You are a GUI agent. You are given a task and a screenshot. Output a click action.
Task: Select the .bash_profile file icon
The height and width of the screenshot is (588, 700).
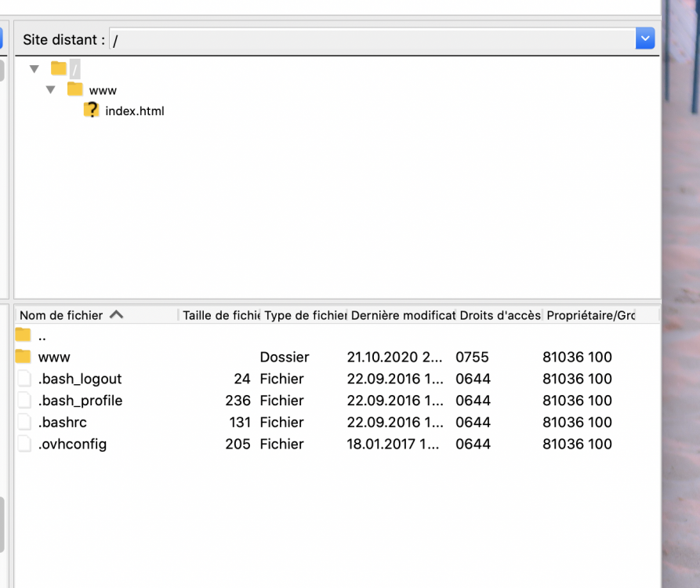[24, 401]
